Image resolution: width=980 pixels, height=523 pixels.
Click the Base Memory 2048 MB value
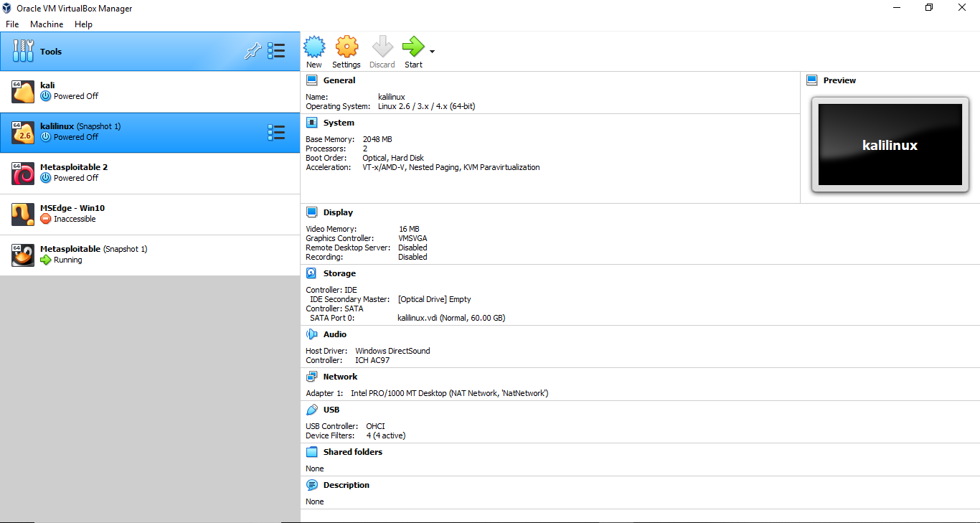pos(377,139)
